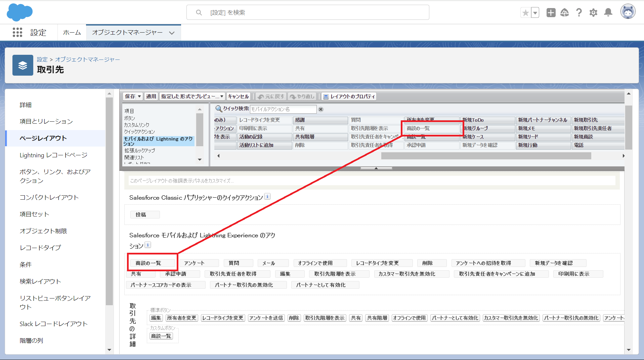This screenshot has height=360, width=644.
Task: Select 新規メモ in the action palette
Action: coord(544,128)
